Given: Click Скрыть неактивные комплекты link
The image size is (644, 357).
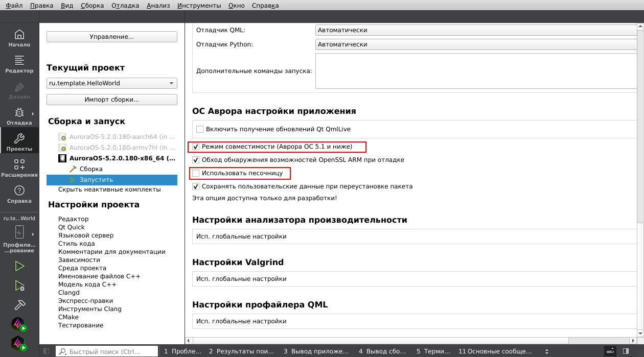Looking at the screenshot, I should click(x=109, y=189).
